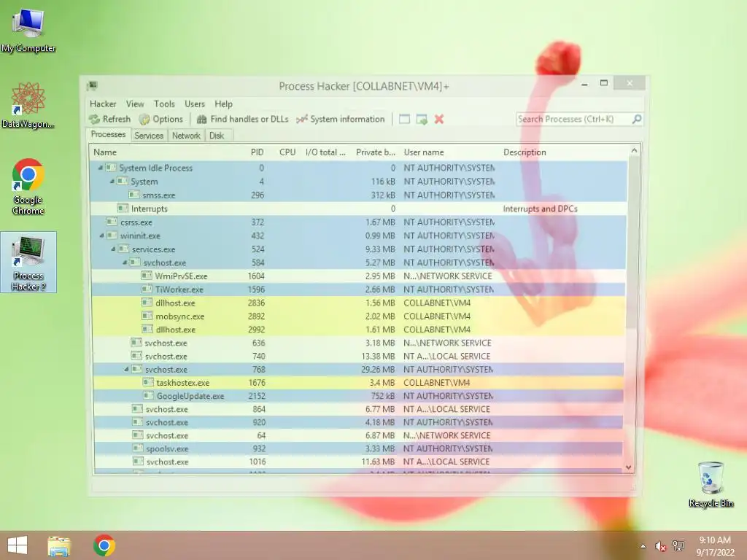
Task: Select the TiWorker.exe process
Action: (358, 289)
